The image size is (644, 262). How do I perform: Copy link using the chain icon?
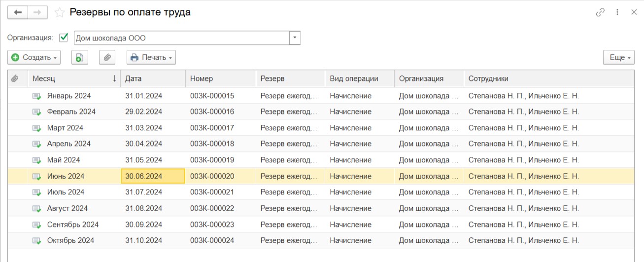(x=600, y=13)
